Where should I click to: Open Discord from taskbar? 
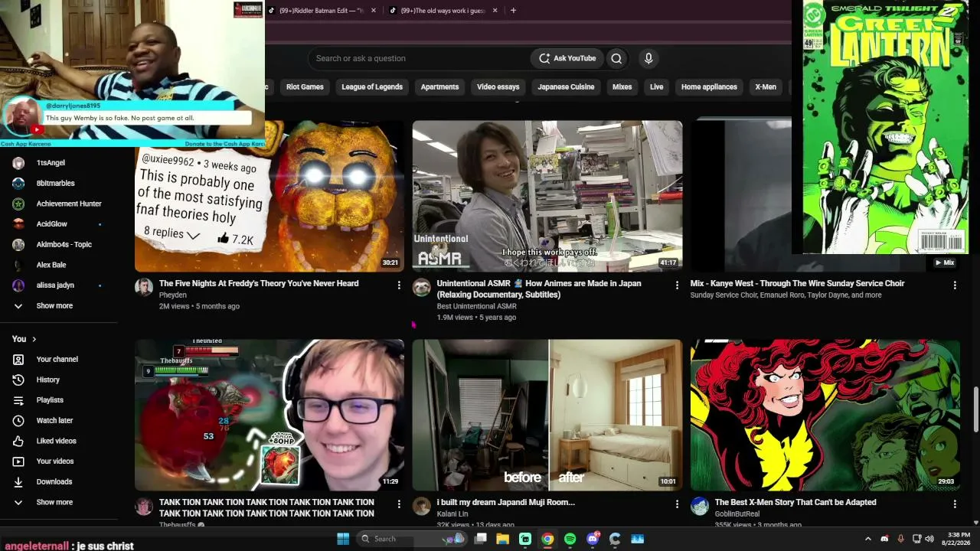(x=593, y=539)
